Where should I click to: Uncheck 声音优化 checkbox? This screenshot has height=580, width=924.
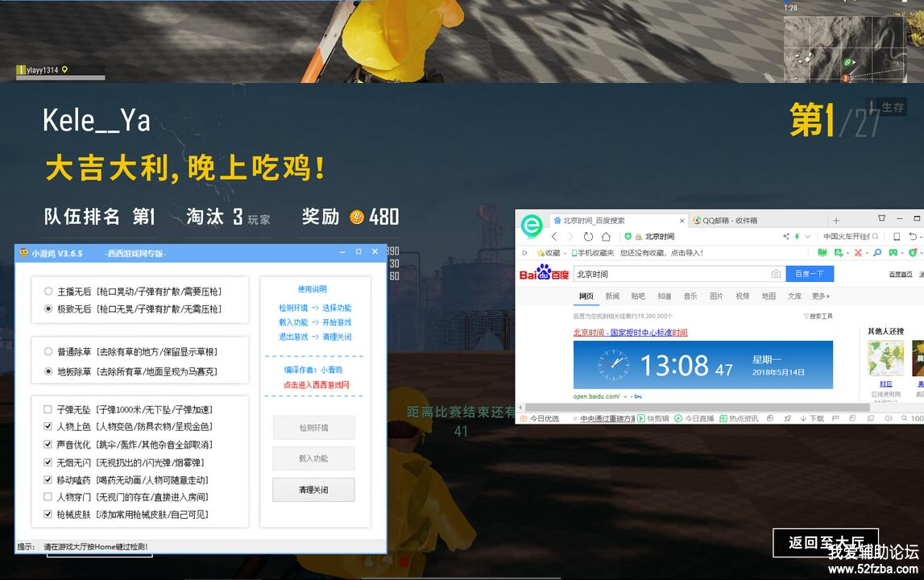point(48,445)
